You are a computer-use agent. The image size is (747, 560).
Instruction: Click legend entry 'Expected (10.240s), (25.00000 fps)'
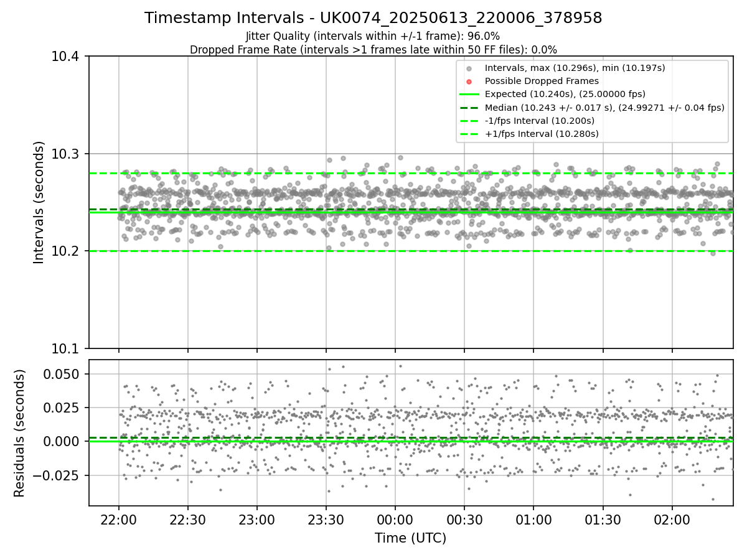pos(565,94)
